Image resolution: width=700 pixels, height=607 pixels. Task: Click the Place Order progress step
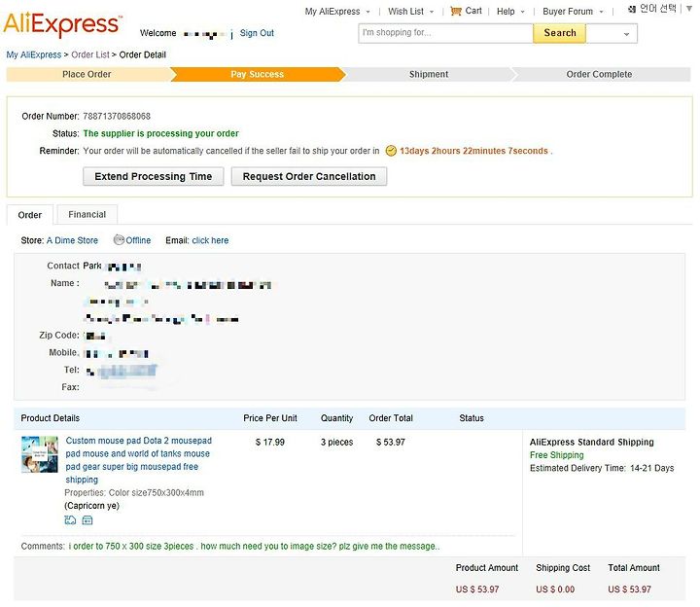[87, 75]
